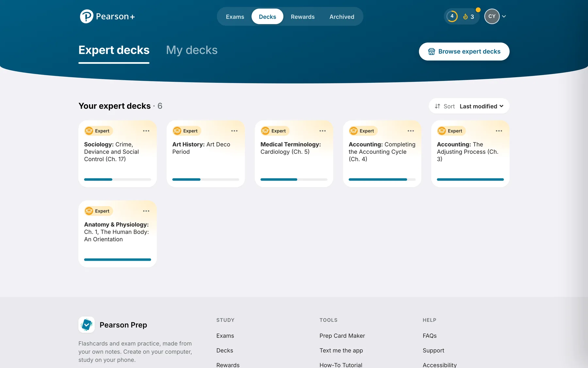The height and width of the screenshot is (368, 588).
Task: Switch to My decks tab
Action: [192, 50]
